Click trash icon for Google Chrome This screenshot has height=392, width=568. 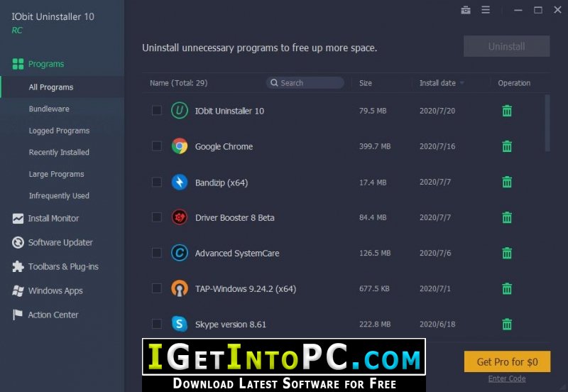507,146
